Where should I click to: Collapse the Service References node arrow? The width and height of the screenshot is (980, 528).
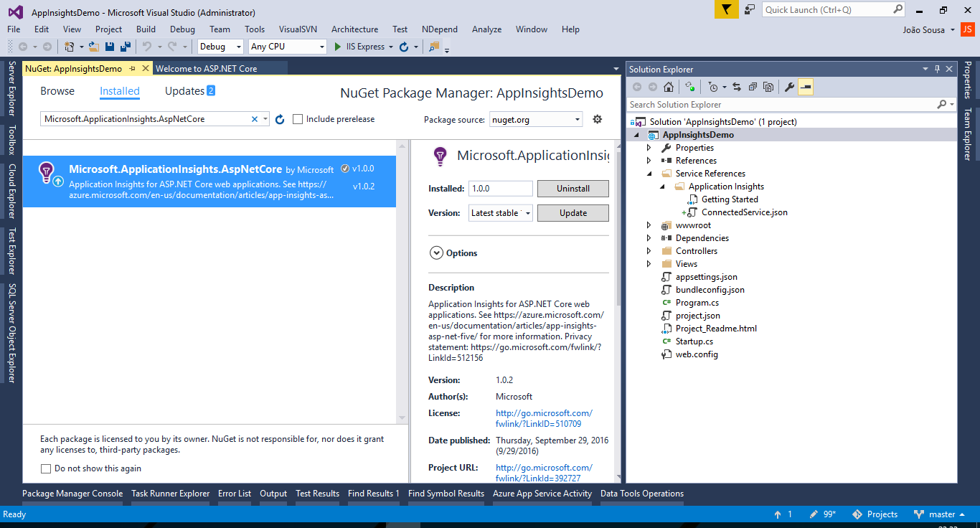point(649,174)
